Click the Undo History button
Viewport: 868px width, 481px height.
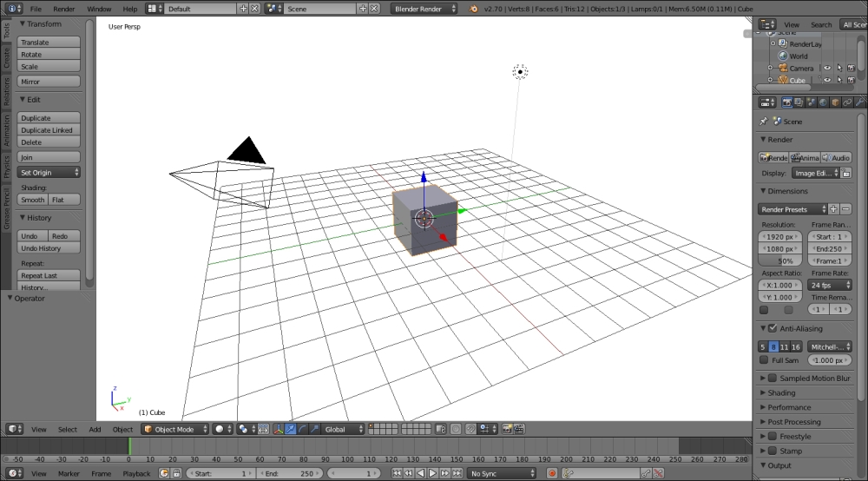pyautogui.click(x=49, y=248)
